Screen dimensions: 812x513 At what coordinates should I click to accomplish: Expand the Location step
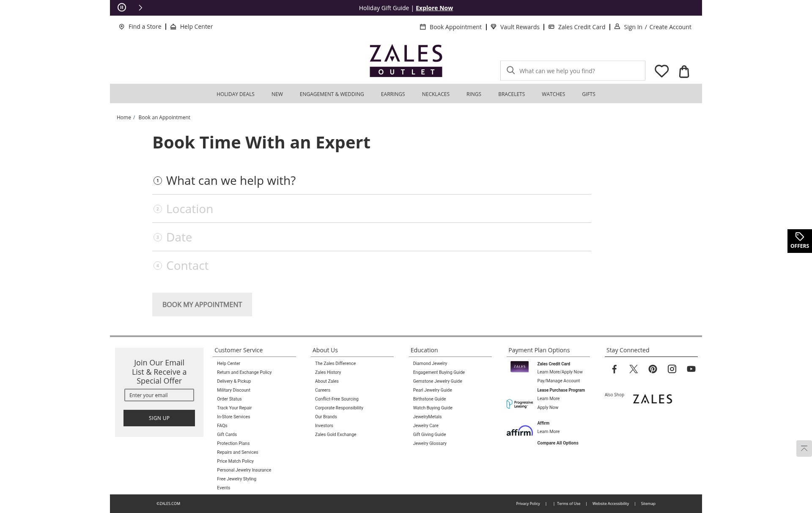click(x=372, y=209)
